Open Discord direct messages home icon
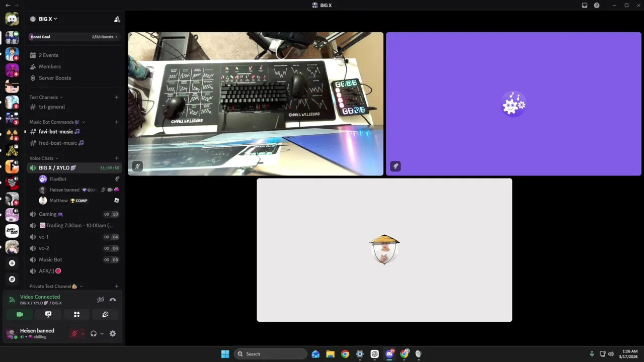 tap(12, 19)
